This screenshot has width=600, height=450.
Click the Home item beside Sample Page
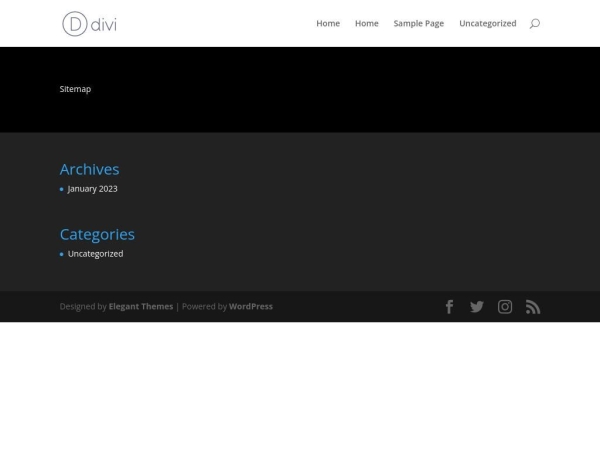pyautogui.click(x=366, y=23)
